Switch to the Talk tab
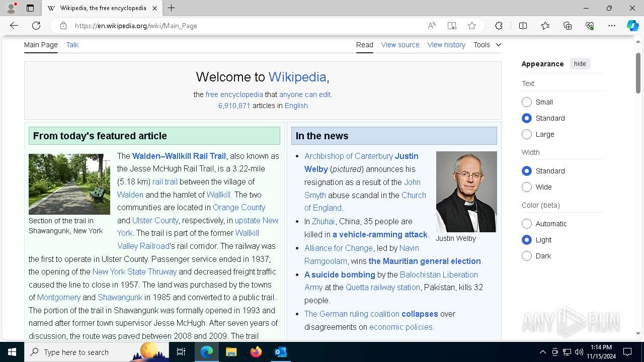 click(72, 45)
